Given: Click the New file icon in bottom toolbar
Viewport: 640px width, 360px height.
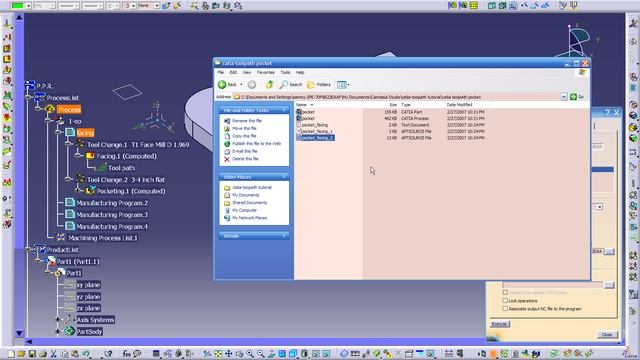Looking at the screenshot, I should 11,354.
